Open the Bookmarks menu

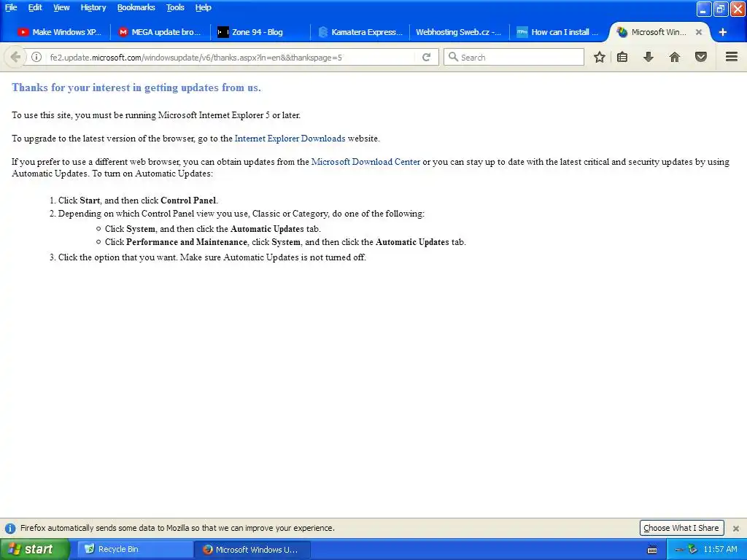[136, 7]
